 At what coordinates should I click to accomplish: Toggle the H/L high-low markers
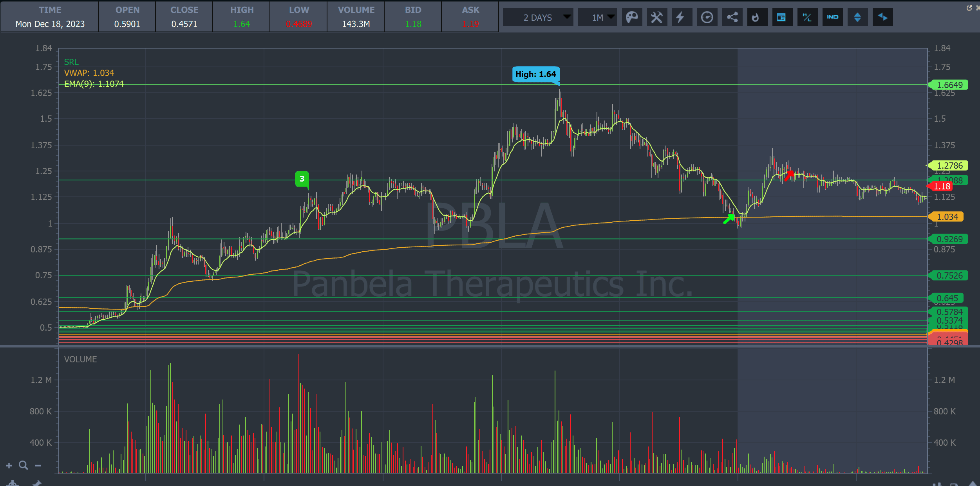click(807, 17)
